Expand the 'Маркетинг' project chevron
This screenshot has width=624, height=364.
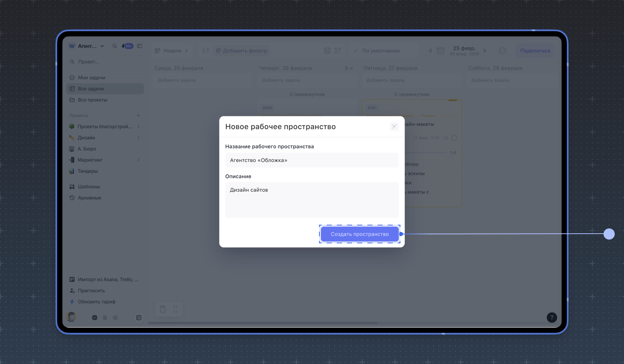(x=139, y=160)
